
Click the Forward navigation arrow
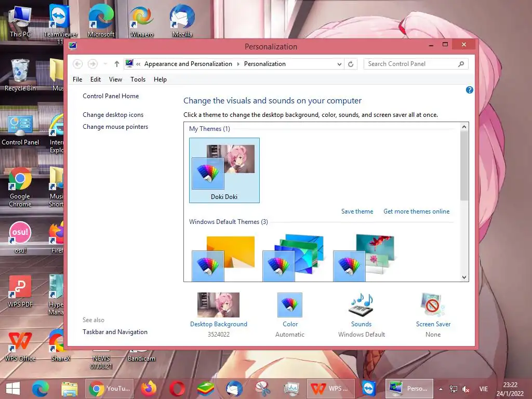[92, 64]
